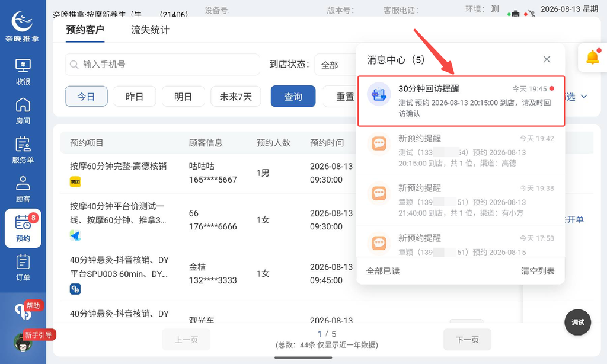Click the 下一页 next page button
This screenshot has width=607, height=364.
[467, 340]
